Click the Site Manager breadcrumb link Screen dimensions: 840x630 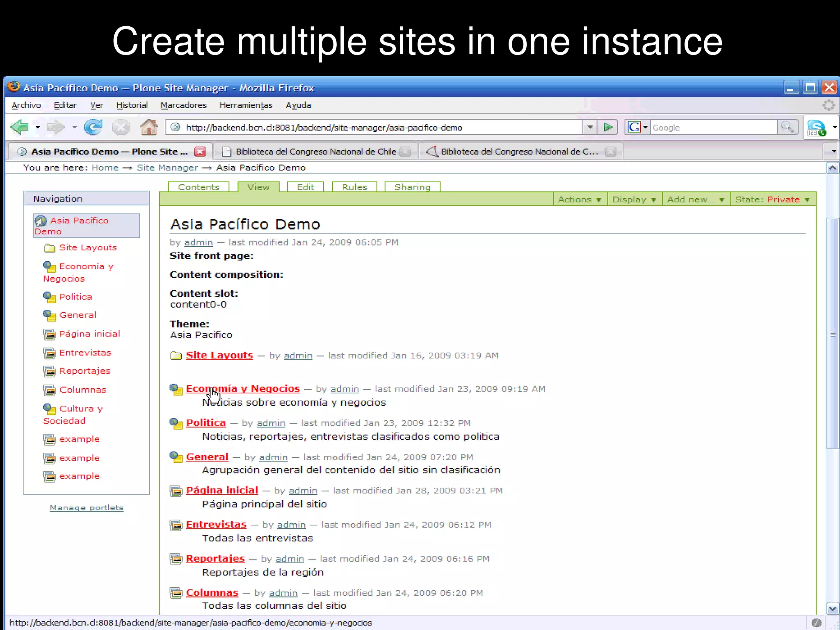(167, 168)
